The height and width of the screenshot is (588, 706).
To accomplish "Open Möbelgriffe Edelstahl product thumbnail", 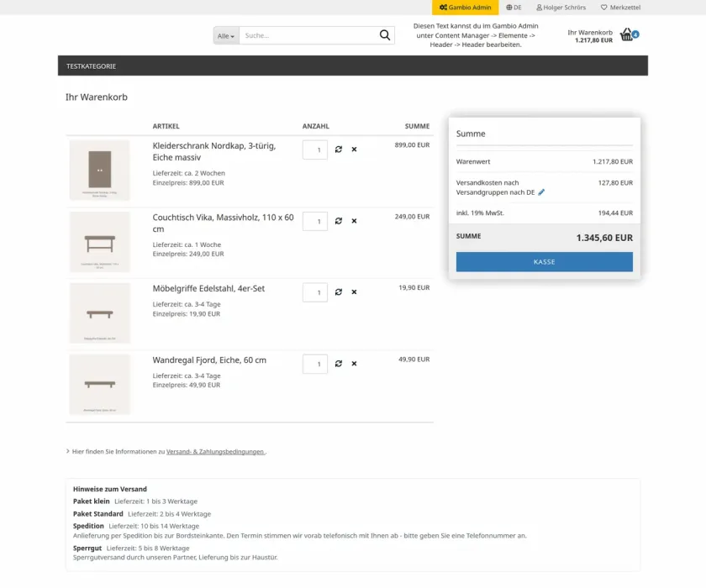I will pyautogui.click(x=99, y=313).
